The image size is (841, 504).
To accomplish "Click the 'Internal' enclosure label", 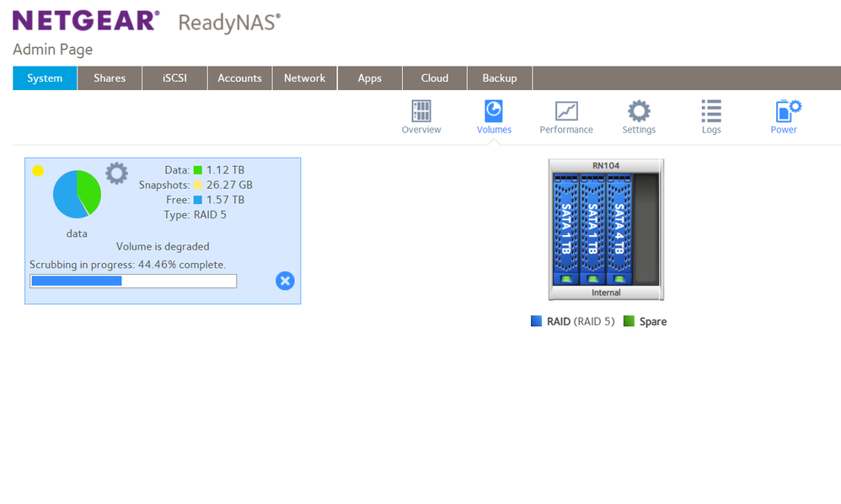I will click(606, 292).
